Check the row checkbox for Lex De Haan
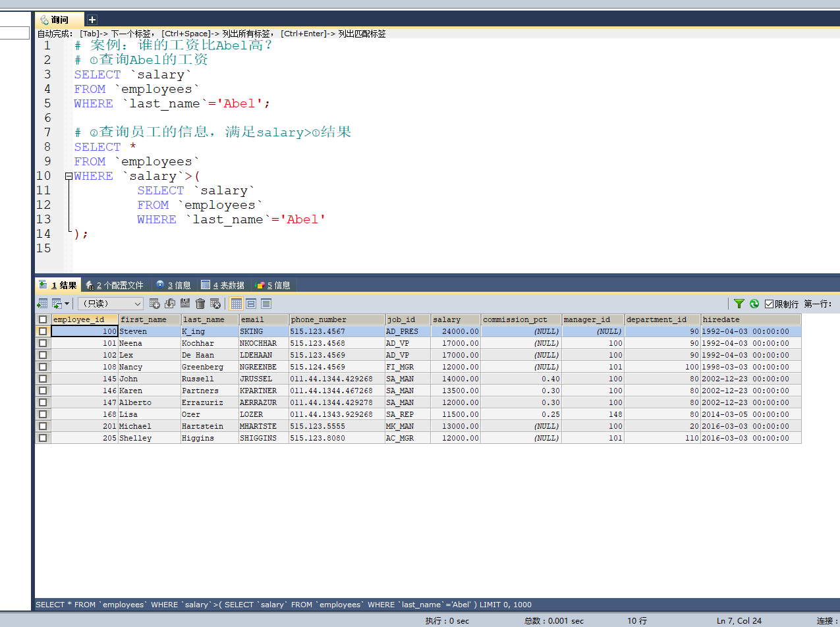The width and height of the screenshot is (840, 627). [43, 355]
